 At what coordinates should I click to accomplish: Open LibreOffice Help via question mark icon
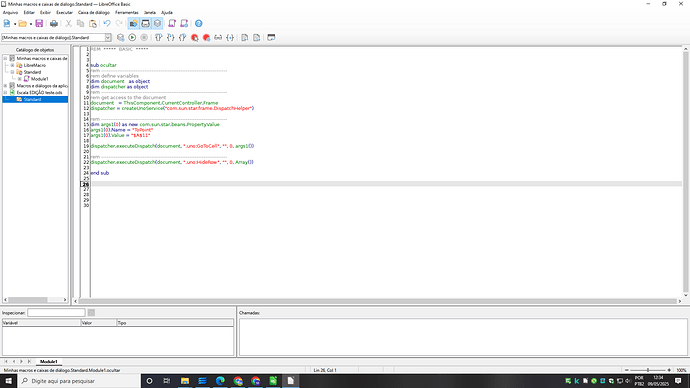point(198,24)
